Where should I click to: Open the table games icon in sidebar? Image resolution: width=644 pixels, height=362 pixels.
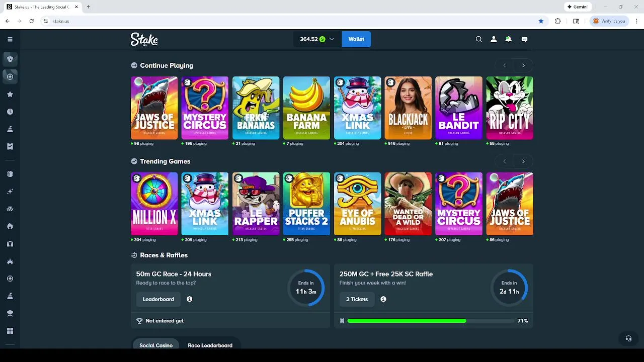[10, 313]
